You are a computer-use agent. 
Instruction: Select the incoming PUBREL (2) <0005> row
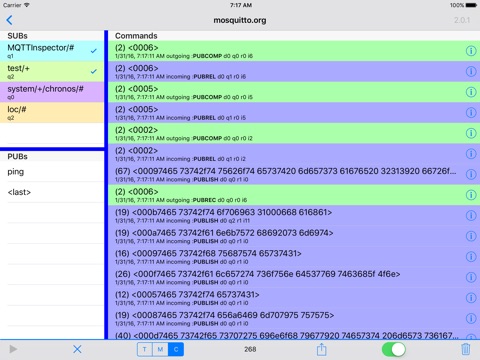(294, 113)
